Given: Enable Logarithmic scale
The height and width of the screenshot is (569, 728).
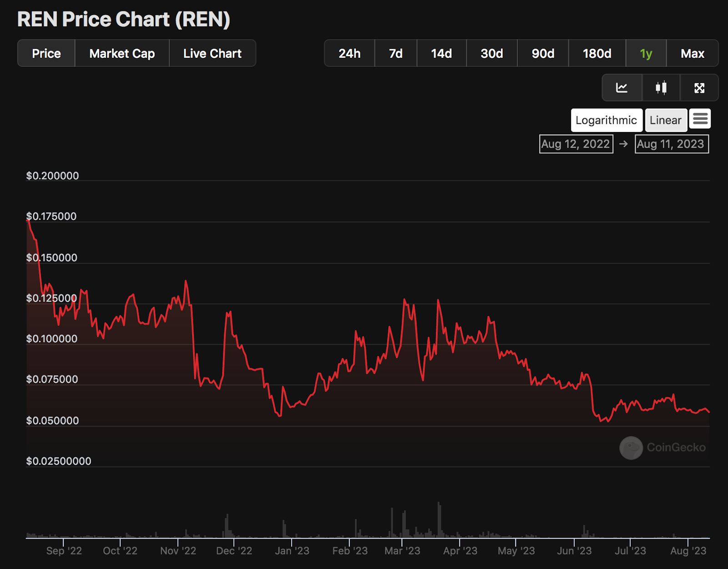Looking at the screenshot, I should (607, 120).
